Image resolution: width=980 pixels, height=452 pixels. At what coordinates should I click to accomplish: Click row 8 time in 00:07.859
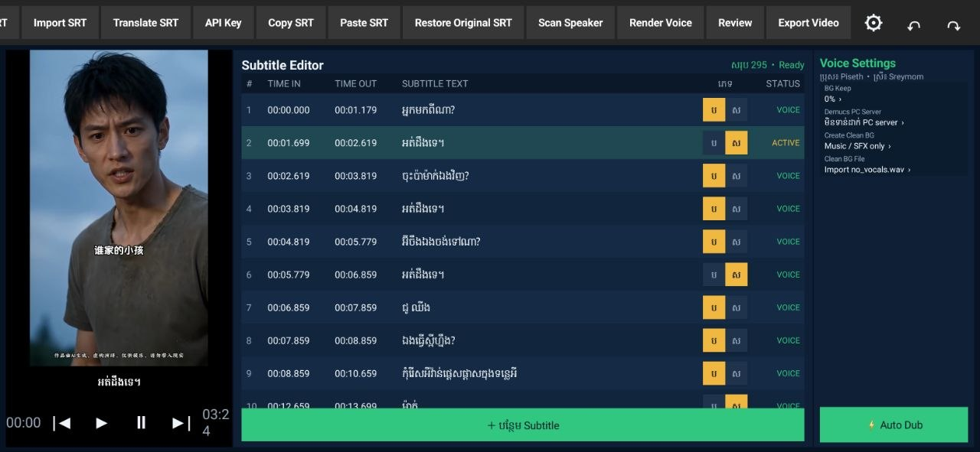289,340
